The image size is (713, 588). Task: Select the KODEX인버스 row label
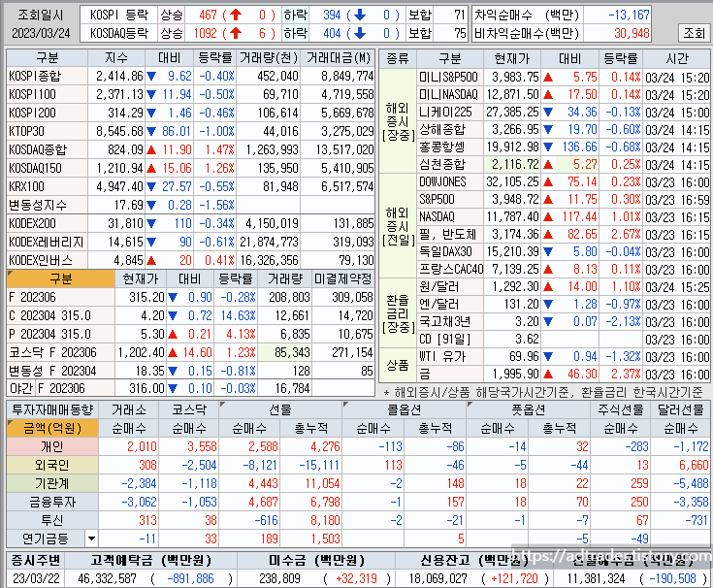click(x=48, y=261)
